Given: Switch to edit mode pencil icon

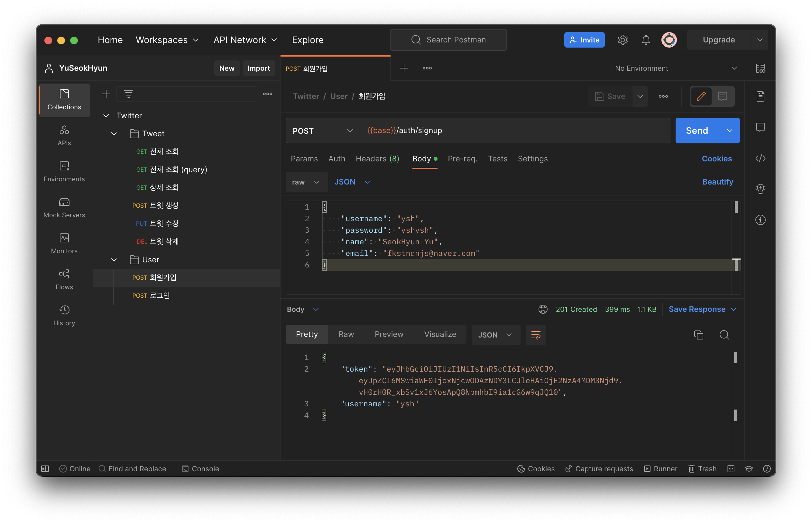Looking at the screenshot, I should 701,96.
